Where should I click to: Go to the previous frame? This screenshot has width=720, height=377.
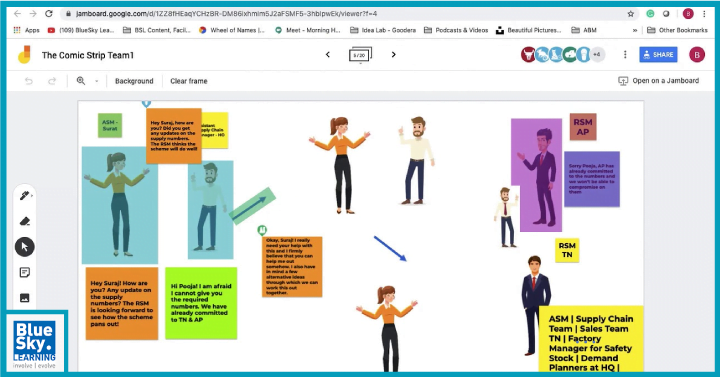coord(328,55)
